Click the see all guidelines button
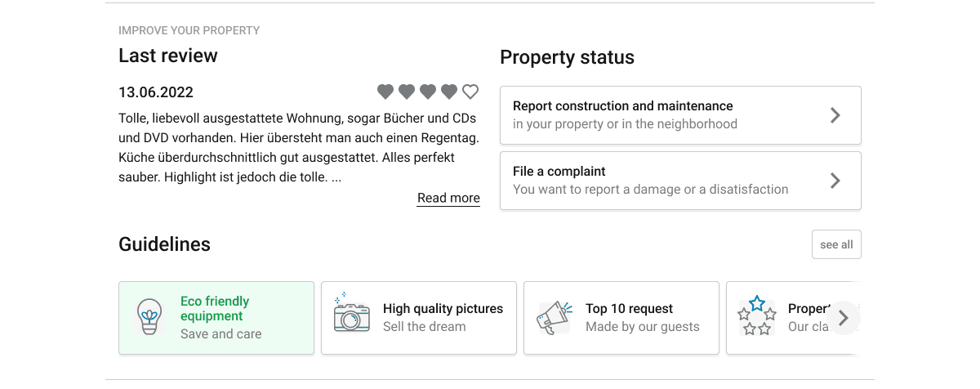980x389 pixels. pyautogui.click(x=836, y=244)
